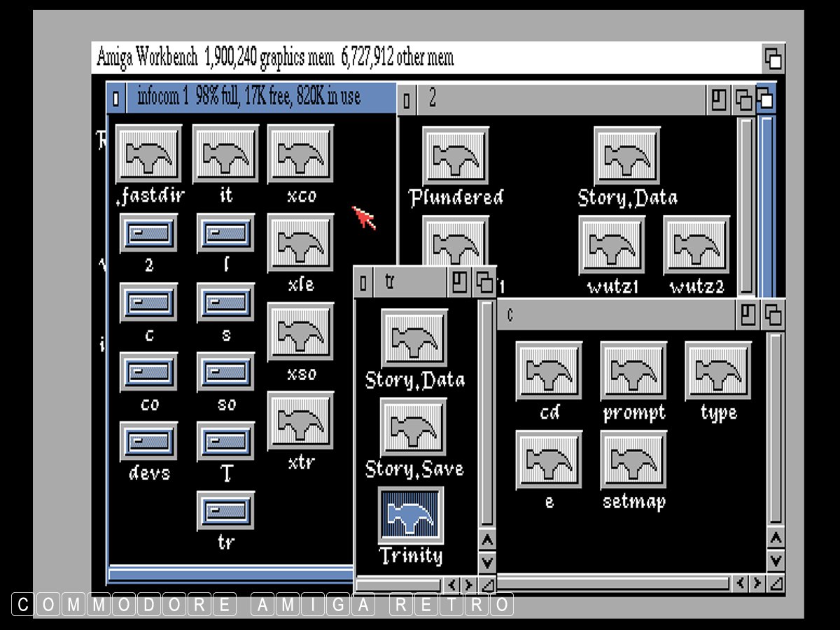Click the setmap command icon
This screenshot has width=840, height=630.
(633, 460)
